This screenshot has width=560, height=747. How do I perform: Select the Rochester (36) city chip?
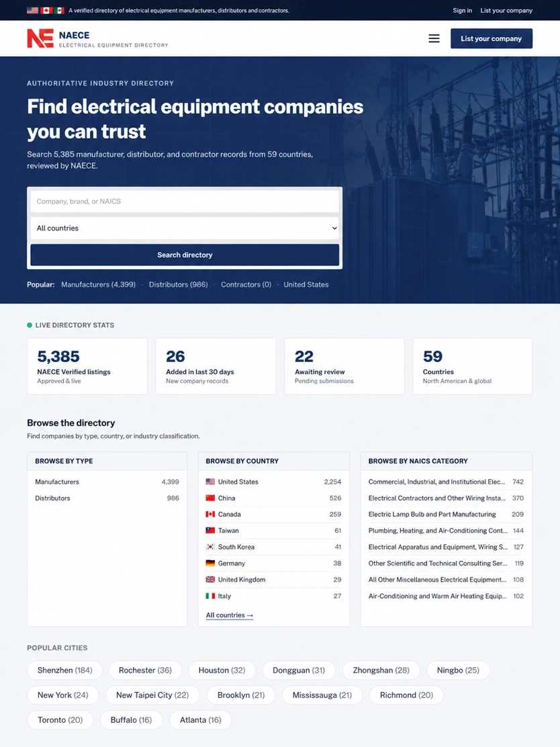click(x=145, y=670)
